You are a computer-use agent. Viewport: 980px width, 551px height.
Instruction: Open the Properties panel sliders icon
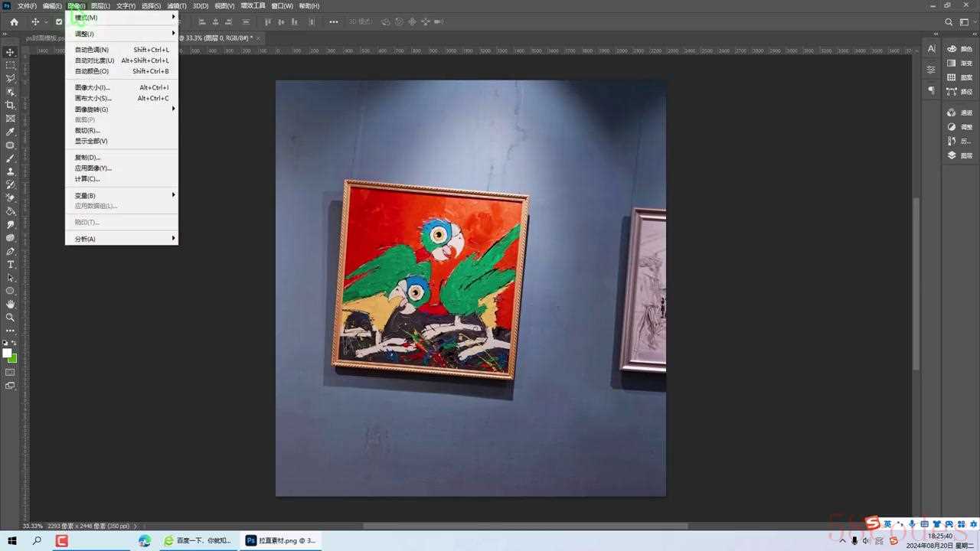click(x=931, y=70)
